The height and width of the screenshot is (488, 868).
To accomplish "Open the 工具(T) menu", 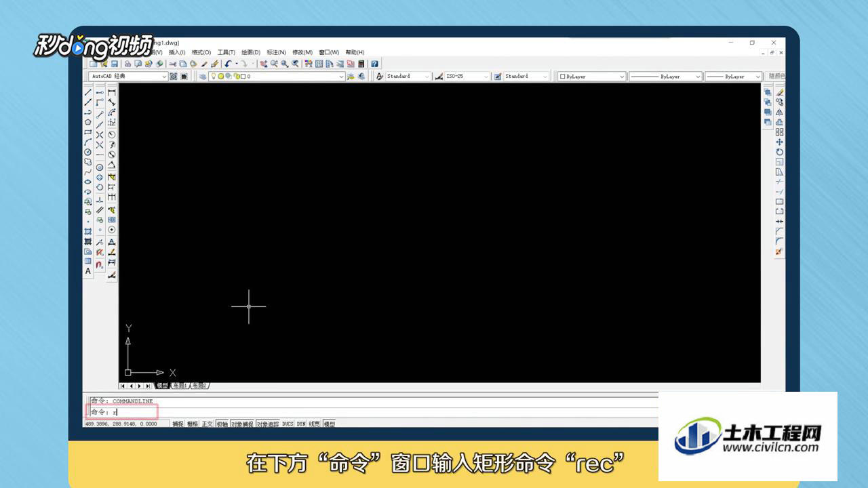I will 226,52.
